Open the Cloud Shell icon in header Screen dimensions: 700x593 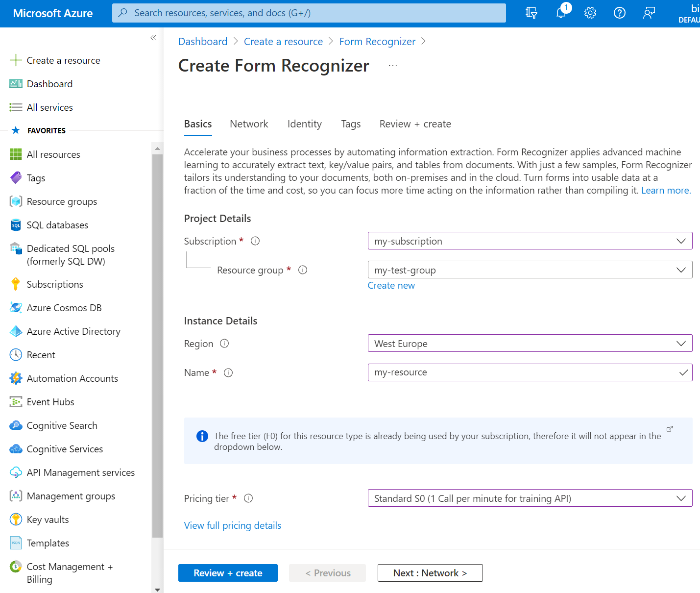pyautogui.click(x=531, y=13)
